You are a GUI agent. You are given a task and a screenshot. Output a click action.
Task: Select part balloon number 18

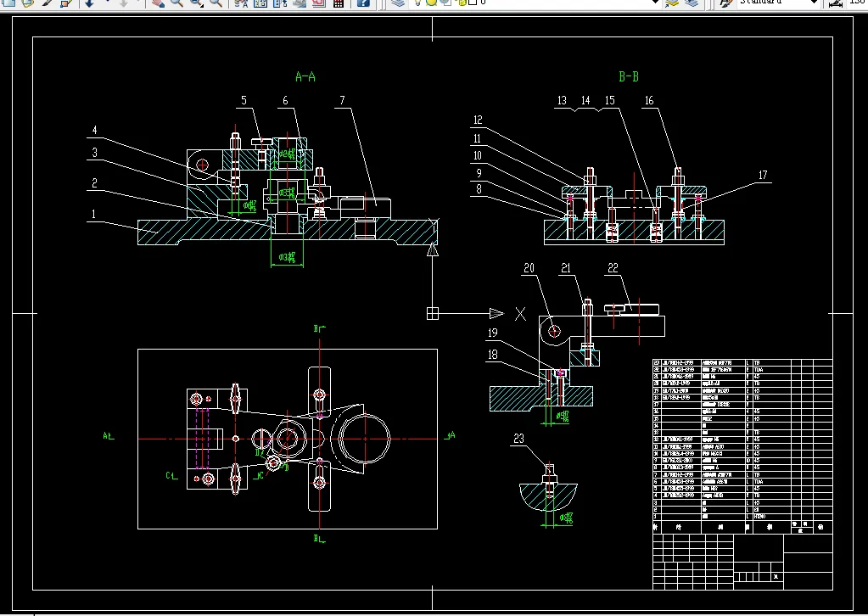pyautogui.click(x=493, y=354)
